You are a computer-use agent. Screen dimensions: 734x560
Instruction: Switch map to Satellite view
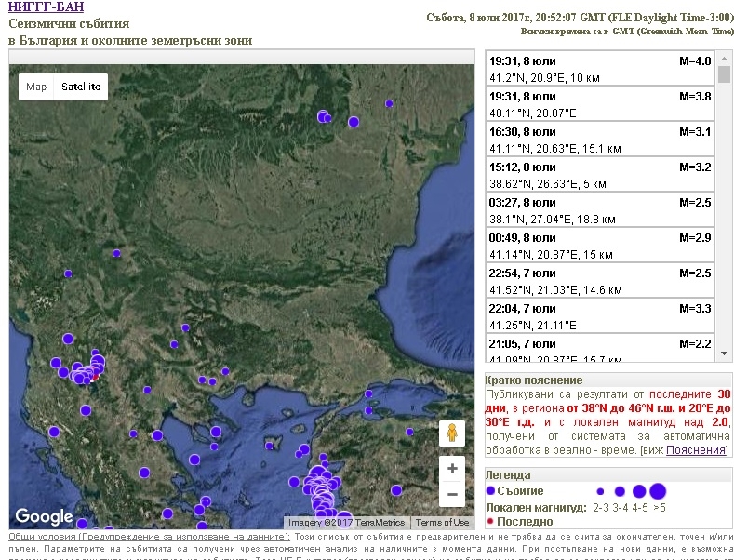(81, 87)
